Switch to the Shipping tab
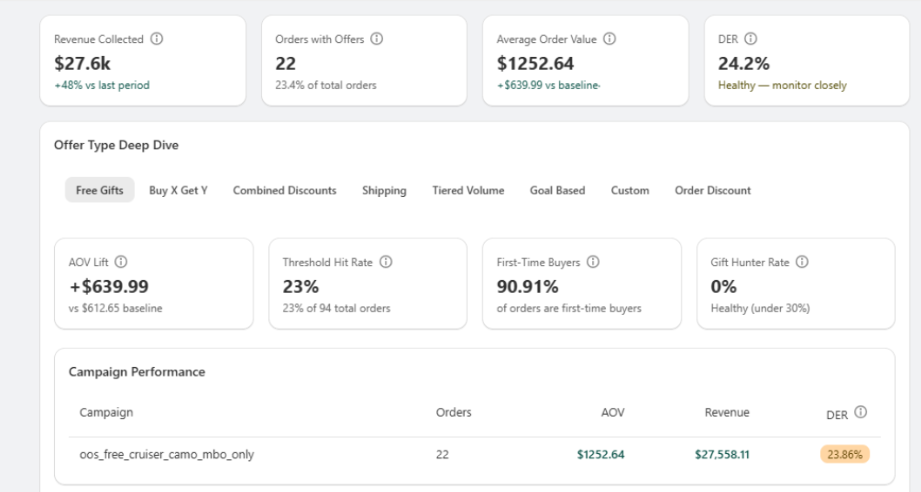 (x=384, y=190)
